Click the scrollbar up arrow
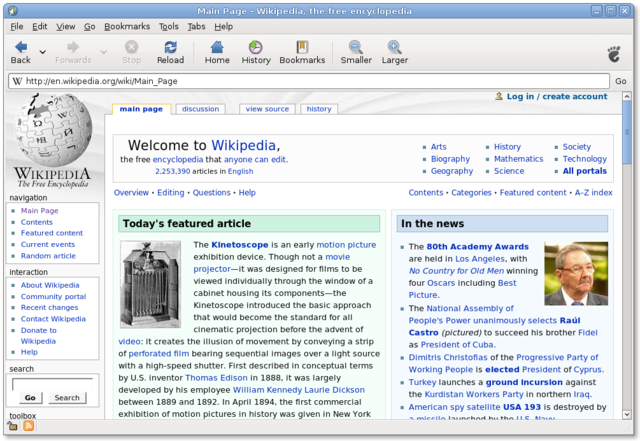Screen dimensions: 640x441 point(627,96)
